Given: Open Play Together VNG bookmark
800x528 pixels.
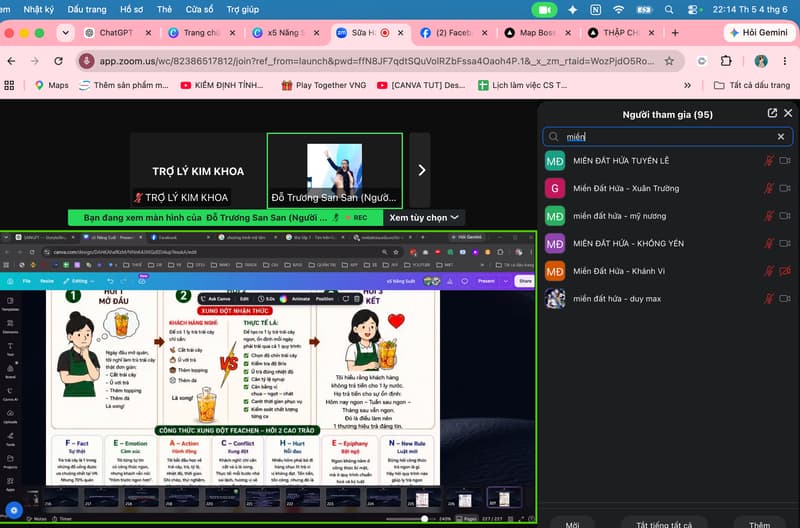Looking at the screenshot, I should tap(324, 85).
